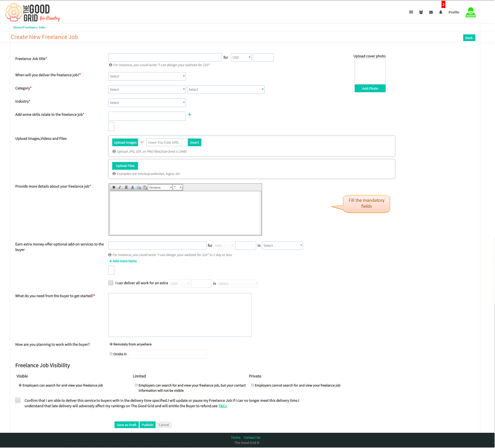This screenshot has width=495, height=448.
Task: Open the apps grid icon
Action: [x=411, y=12]
